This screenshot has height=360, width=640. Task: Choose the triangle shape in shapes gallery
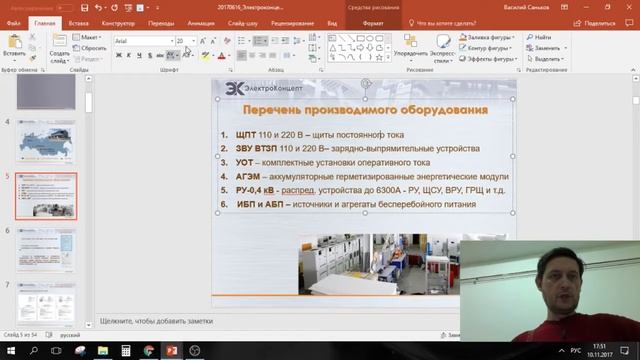(x=332, y=48)
